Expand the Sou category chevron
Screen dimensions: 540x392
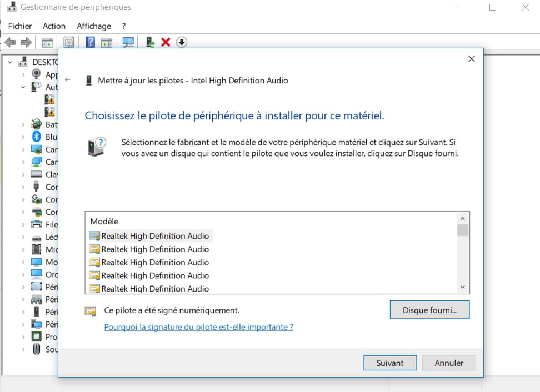pyautogui.click(x=23, y=349)
